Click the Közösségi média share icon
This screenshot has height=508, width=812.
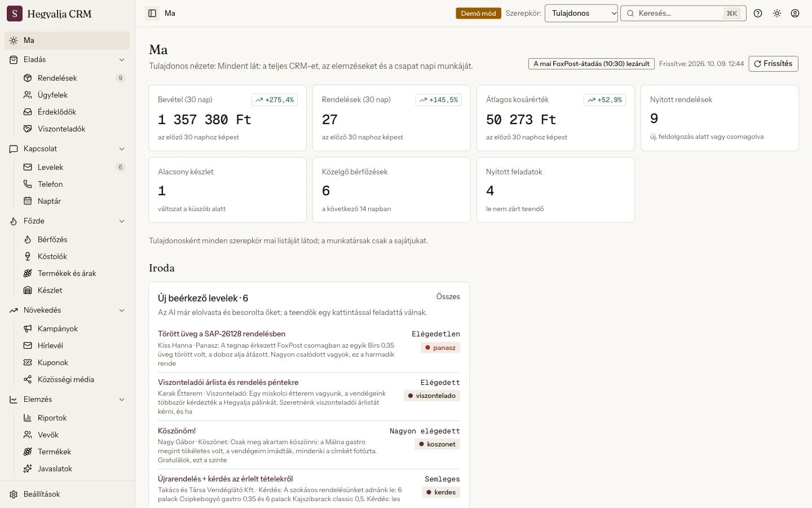tap(28, 379)
